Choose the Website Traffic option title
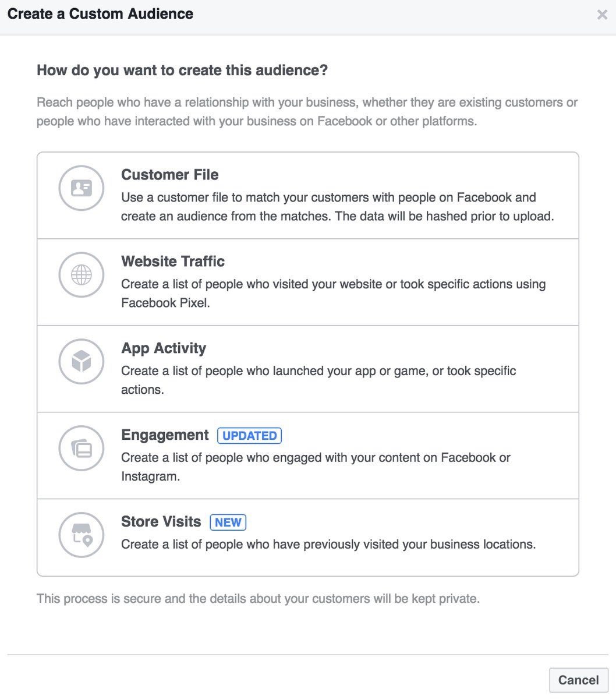This screenshot has height=699, width=616. [173, 262]
